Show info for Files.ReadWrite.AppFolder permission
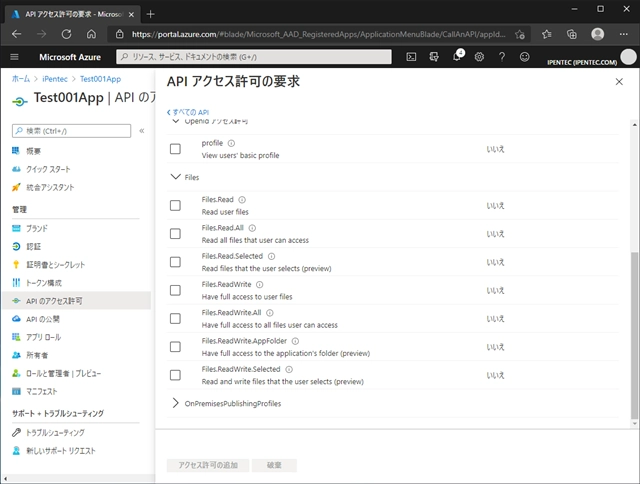Image resolution: width=640 pixels, height=484 pixels. click(296, 341)
